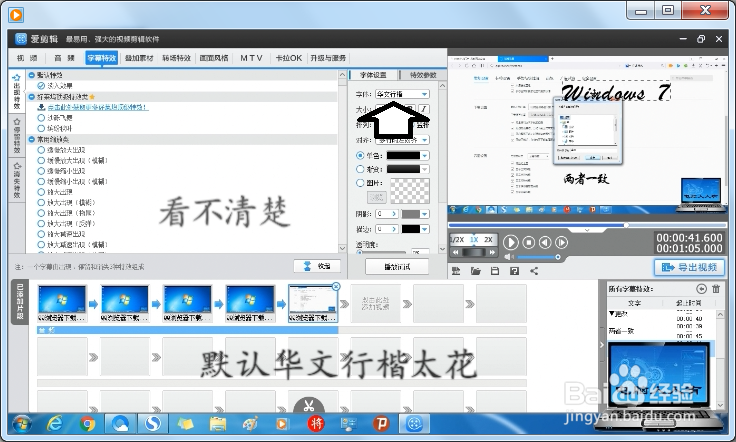Switch to the 叠加素材 tab

tap(139, 58)
